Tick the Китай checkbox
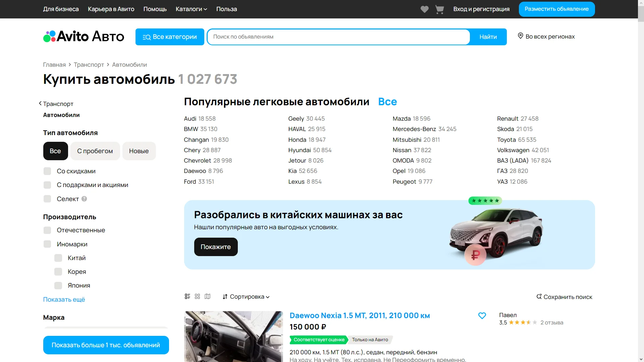 click(58, 258)
